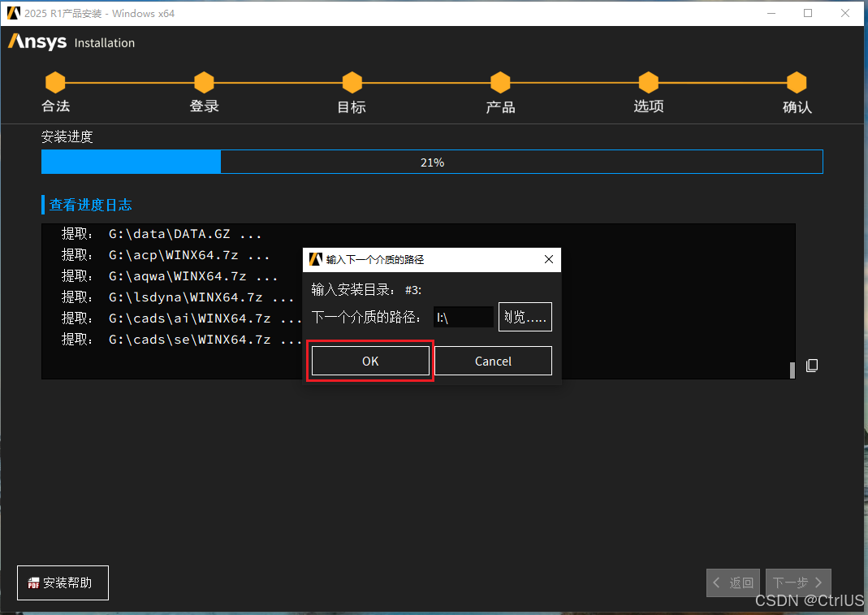Screen dimensions: 868x615
Task: Click the 合法 step hexagon
Action: tap(55, 83)
